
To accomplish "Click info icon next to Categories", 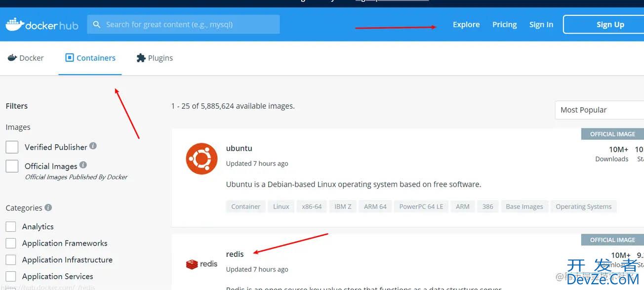I will pos(48,207).
